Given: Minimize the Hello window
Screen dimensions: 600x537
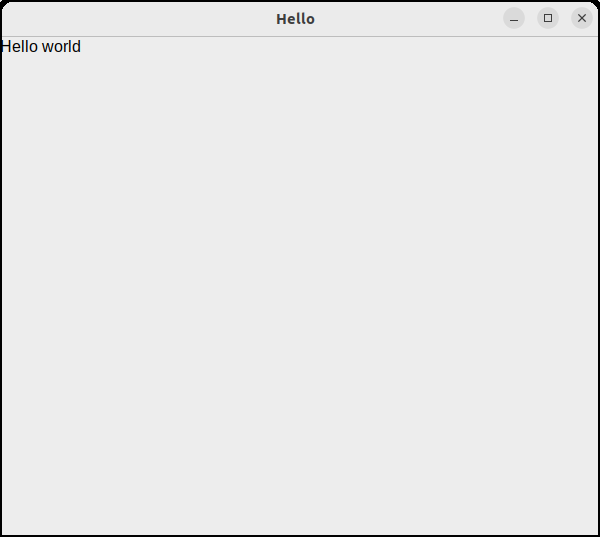Looking at the screenshot, I should tap(514, 18).
